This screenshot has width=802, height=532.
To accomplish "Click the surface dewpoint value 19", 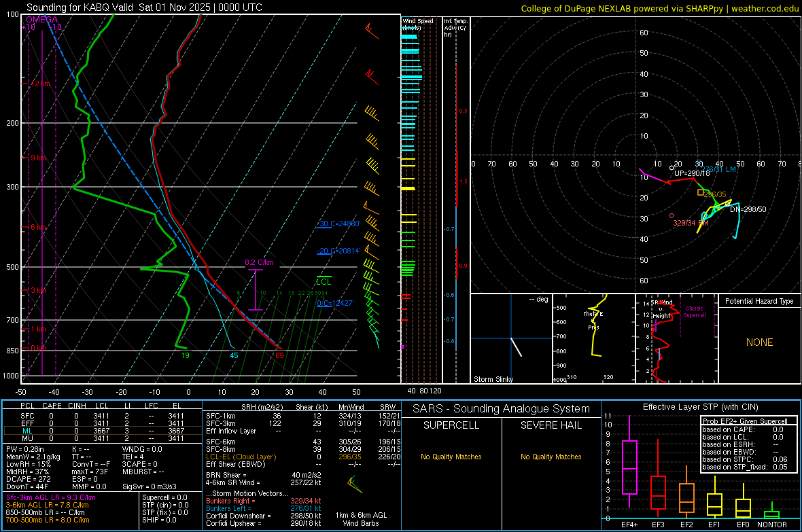I will pos(185,355).
